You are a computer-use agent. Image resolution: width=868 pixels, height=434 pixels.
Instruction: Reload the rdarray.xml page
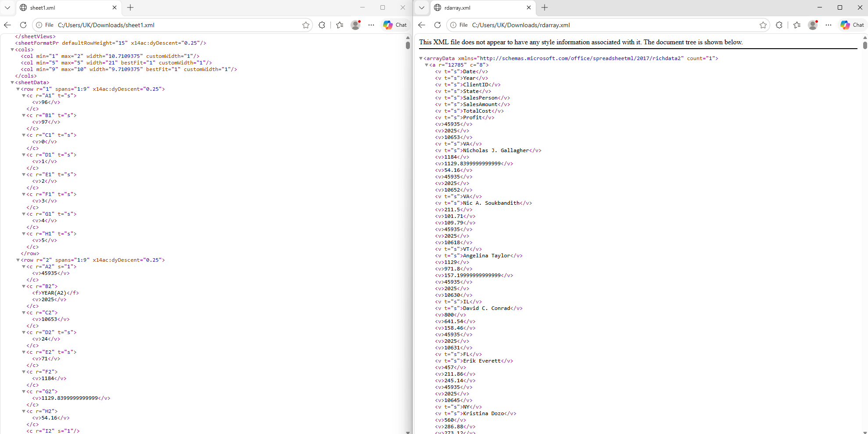(438, 25)
